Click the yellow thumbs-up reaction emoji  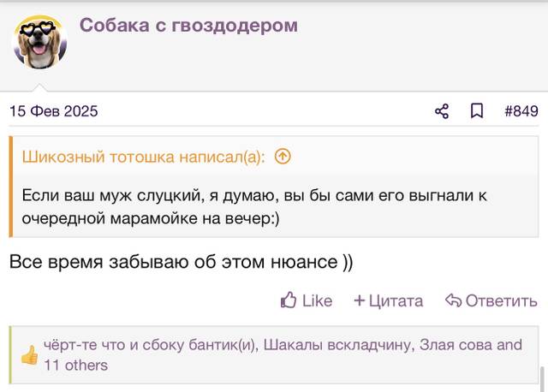[30, 355]
